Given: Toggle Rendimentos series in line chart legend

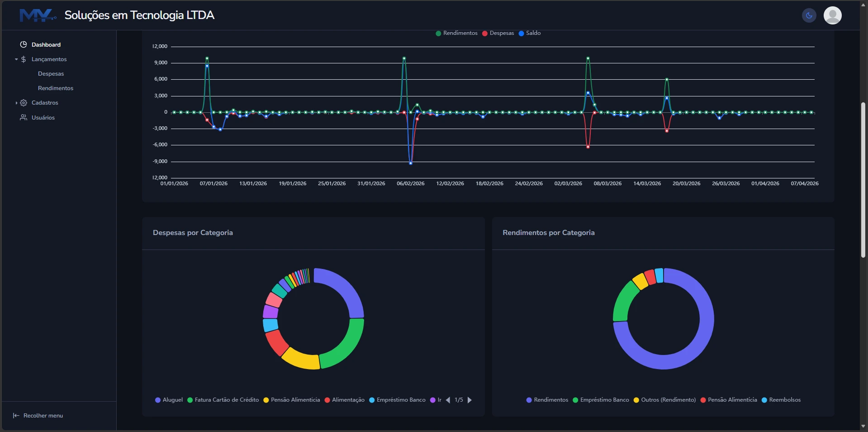Looking at the screenshot, I should [x=456, y=33].
